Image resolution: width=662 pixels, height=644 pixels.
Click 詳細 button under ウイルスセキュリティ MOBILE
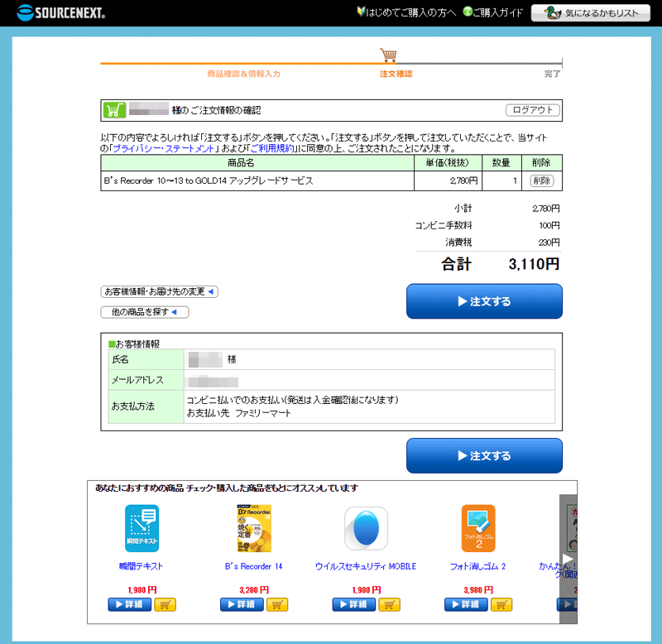pos(354,605)
